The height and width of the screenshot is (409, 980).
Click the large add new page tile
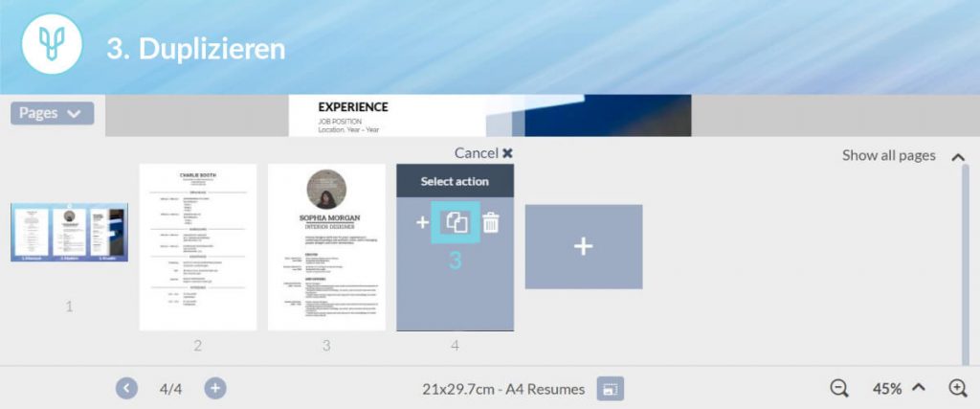[x=583, y=246]
